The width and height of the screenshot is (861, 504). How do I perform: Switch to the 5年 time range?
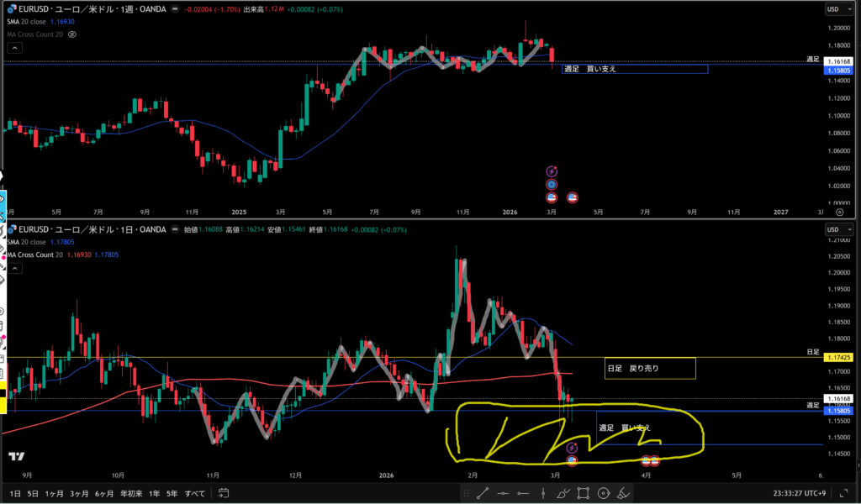point(172,493)
